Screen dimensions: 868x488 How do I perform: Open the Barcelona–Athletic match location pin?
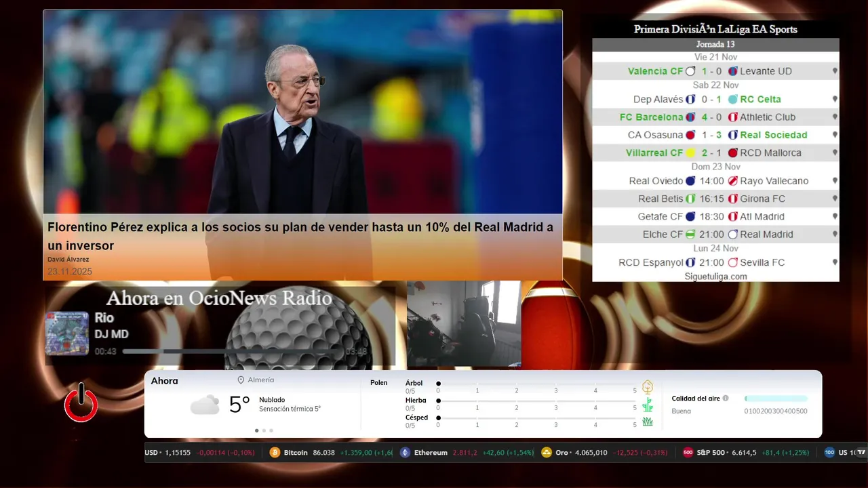click(835, 117)
